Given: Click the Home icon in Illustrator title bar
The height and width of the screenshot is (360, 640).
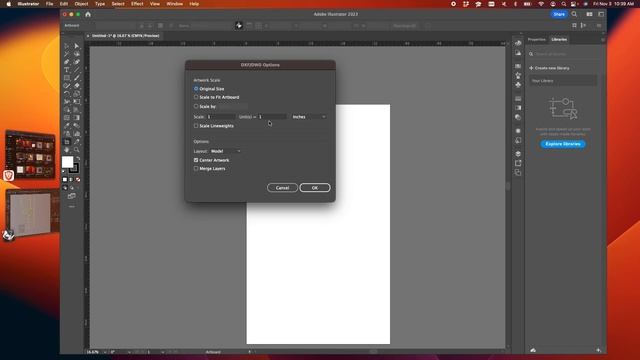Looking at the screenshot, I should click(88, 14).
